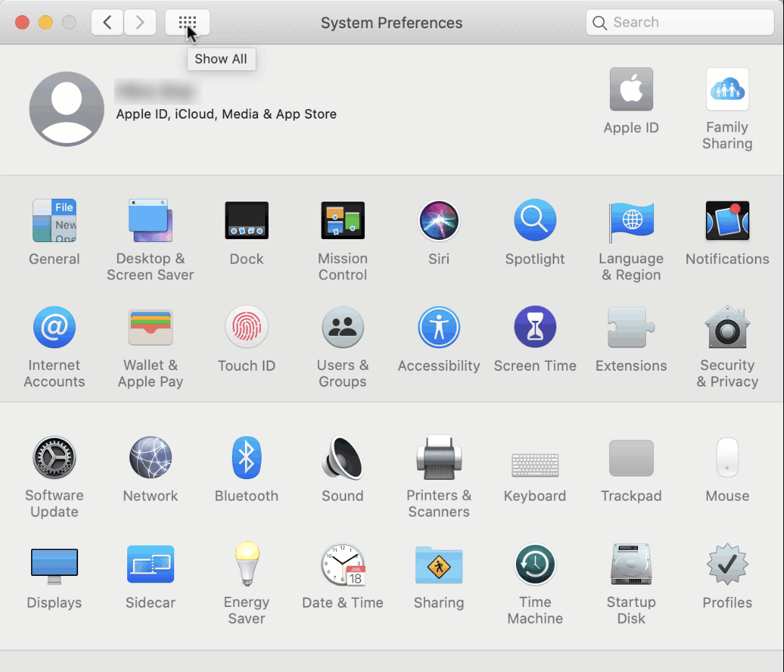
Task: Focus the Search field
Action: coord(680,22)
